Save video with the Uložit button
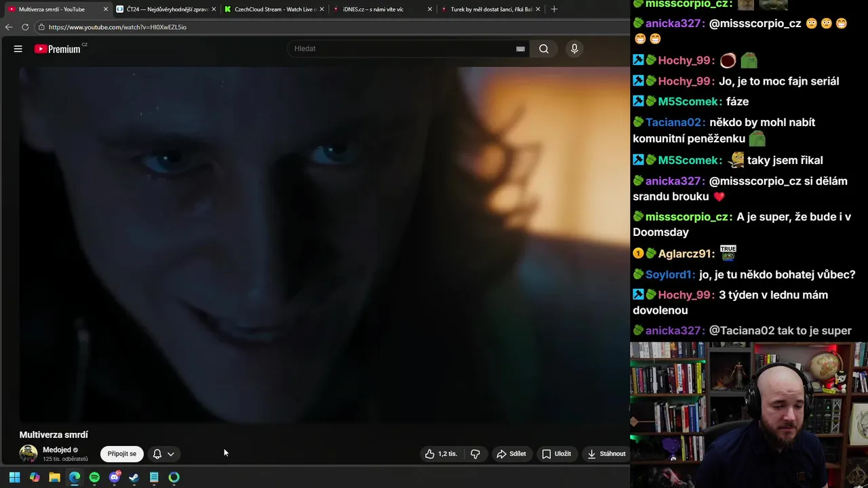 click(556, 454)
